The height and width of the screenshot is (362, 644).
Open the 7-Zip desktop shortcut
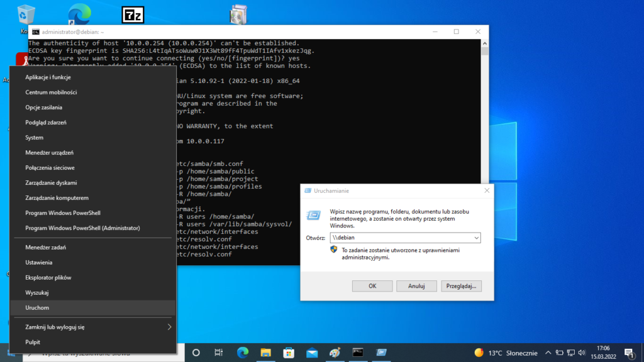pos(133,15)
